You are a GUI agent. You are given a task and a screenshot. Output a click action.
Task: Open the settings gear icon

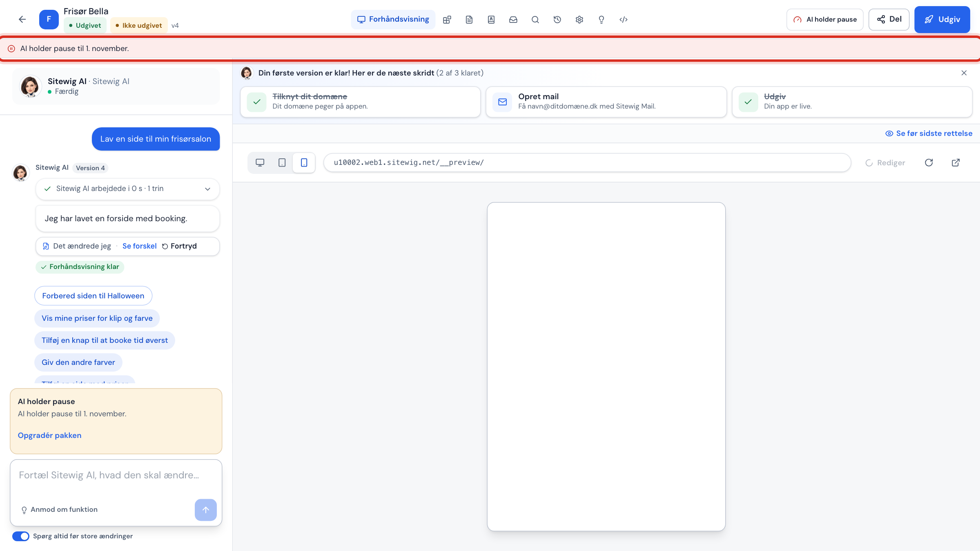[579, 20]
